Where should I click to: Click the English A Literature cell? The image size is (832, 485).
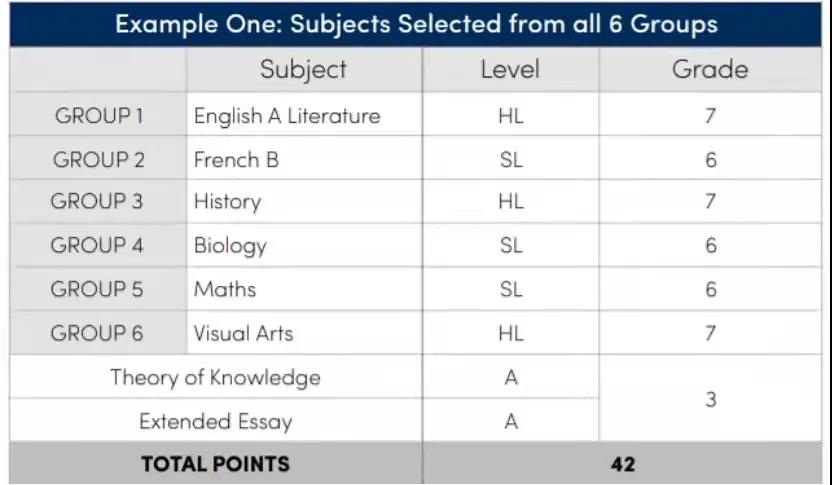(x=304, y=115)
